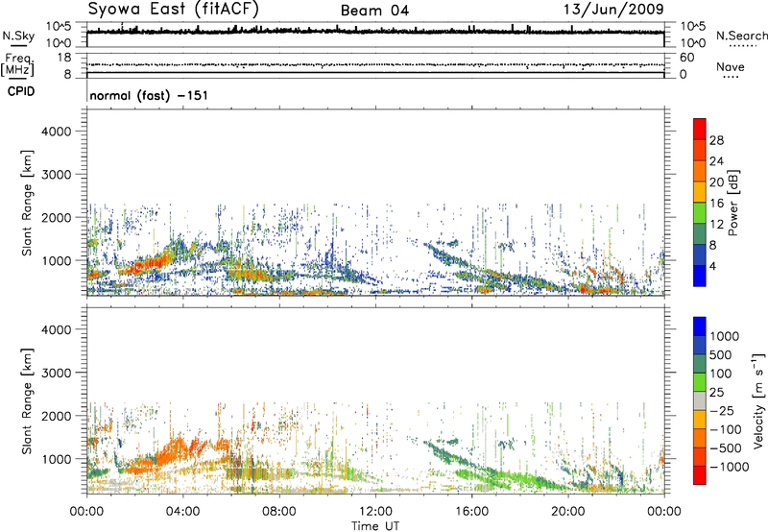Pick the light green segment of Velocity colorbar
The width and height of the screenshot is (768, 532).
pyautogui.click(x=700, y=382)
